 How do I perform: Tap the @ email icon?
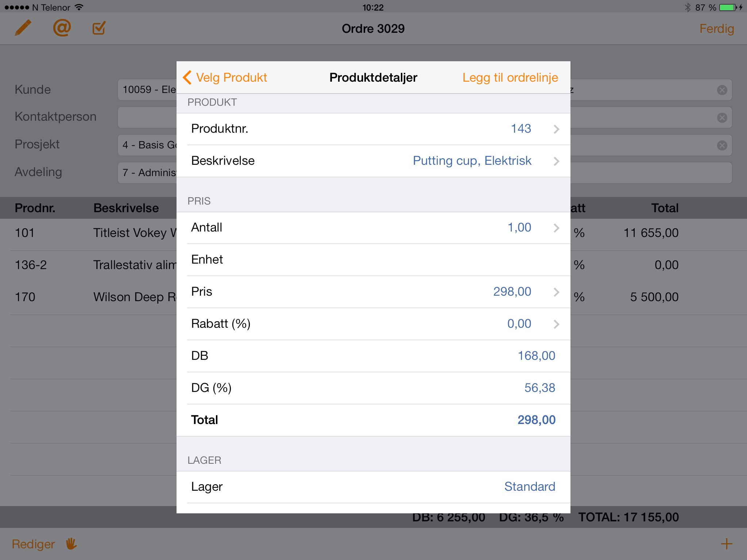(62, 28)
